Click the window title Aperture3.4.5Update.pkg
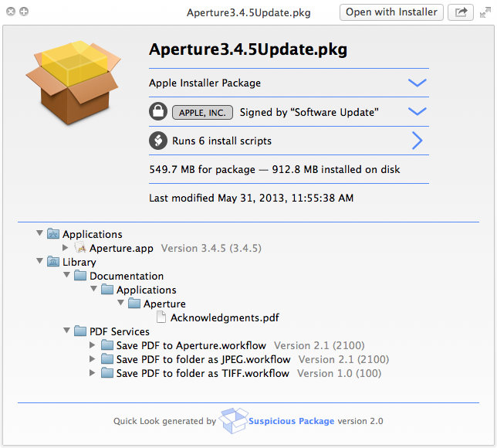 [x=248, y=12]
